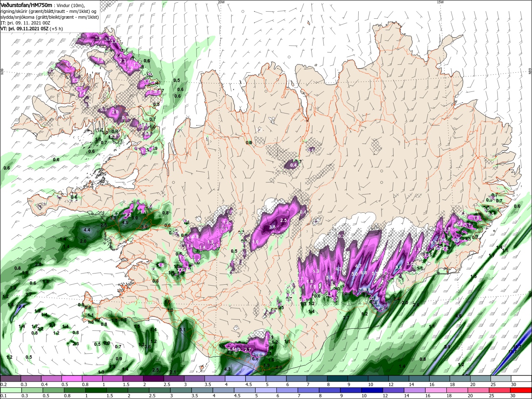Click the darkest green rain swatch between 1 and 1.5
Viewport: 532px width, 399px height.
tap(96, 390)
